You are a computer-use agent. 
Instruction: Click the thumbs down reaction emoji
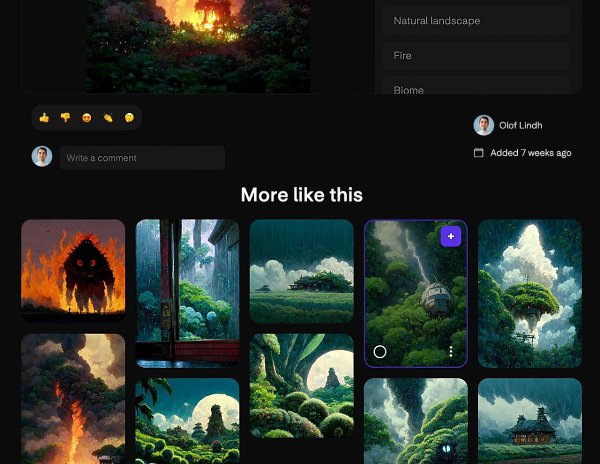click(65, 118)
